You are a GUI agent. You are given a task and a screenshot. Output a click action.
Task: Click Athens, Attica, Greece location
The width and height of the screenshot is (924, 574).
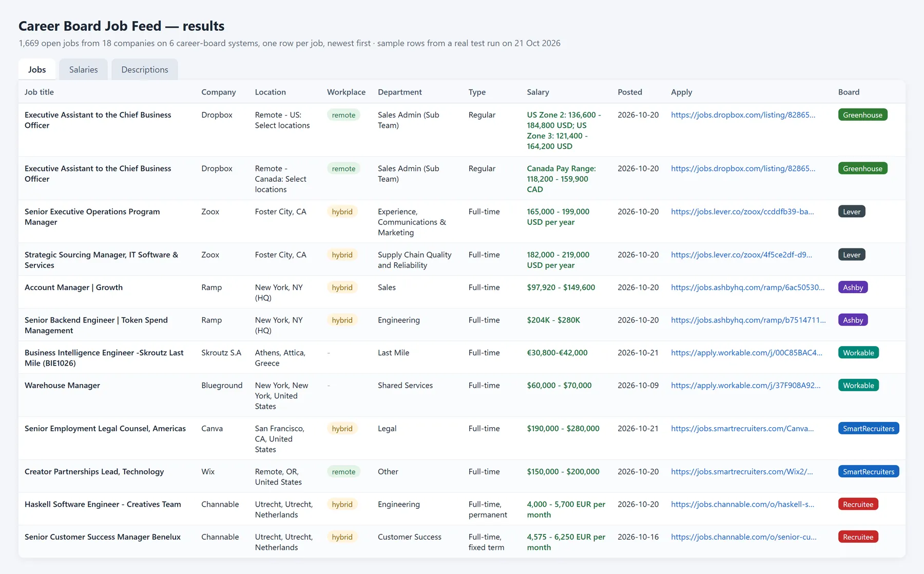point(280,358)
